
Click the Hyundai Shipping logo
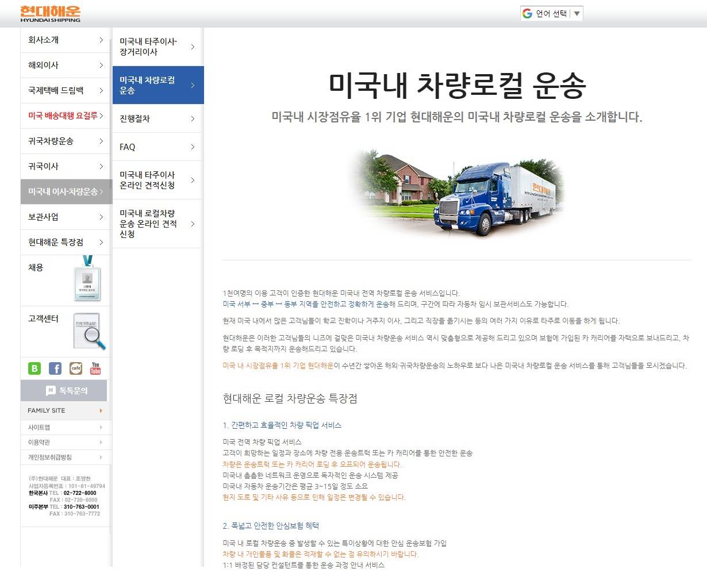click(x=51, y=14)
